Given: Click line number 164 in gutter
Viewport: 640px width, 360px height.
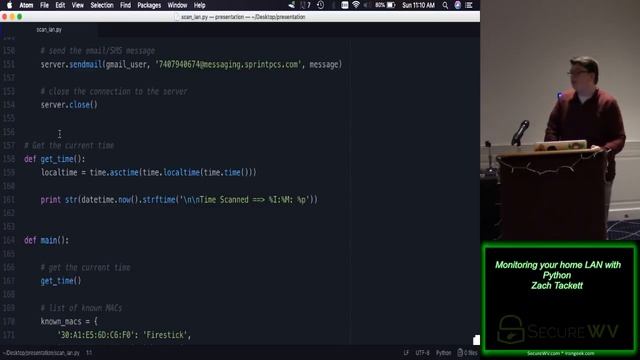Looking at the screenshot, I should pyautogui.click(x=9, y=240).
